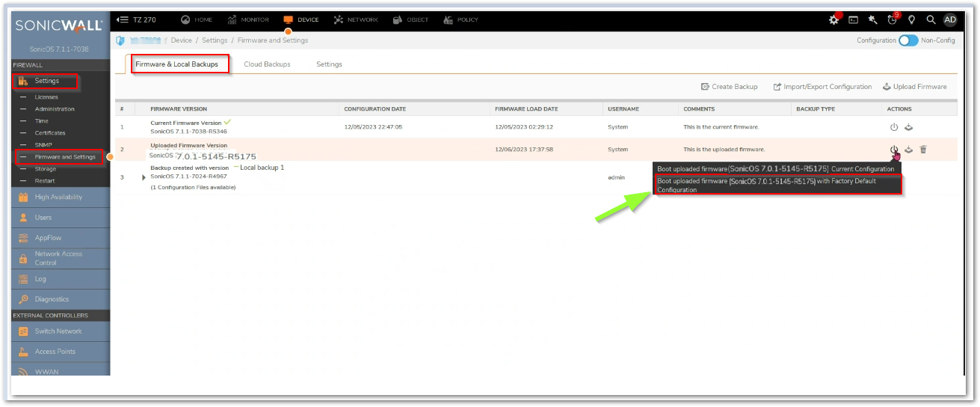This screenshot has height=407, width=980.
Task: Download the uploaded firmware via its download icon
Action: [909, 150]
